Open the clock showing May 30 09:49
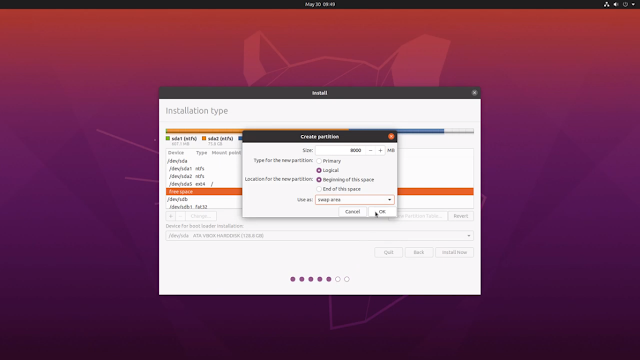The height and width of the screenshot is (360, 640). 320,4
